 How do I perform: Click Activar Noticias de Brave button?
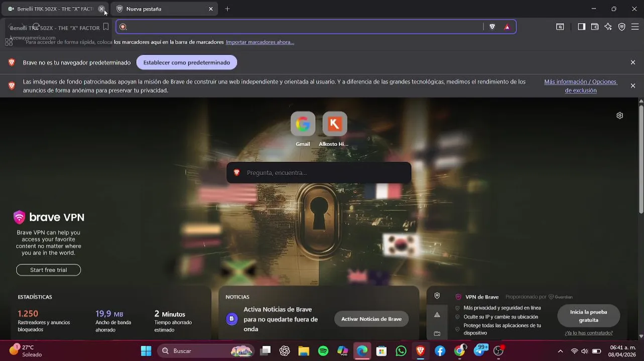(371, 319)
